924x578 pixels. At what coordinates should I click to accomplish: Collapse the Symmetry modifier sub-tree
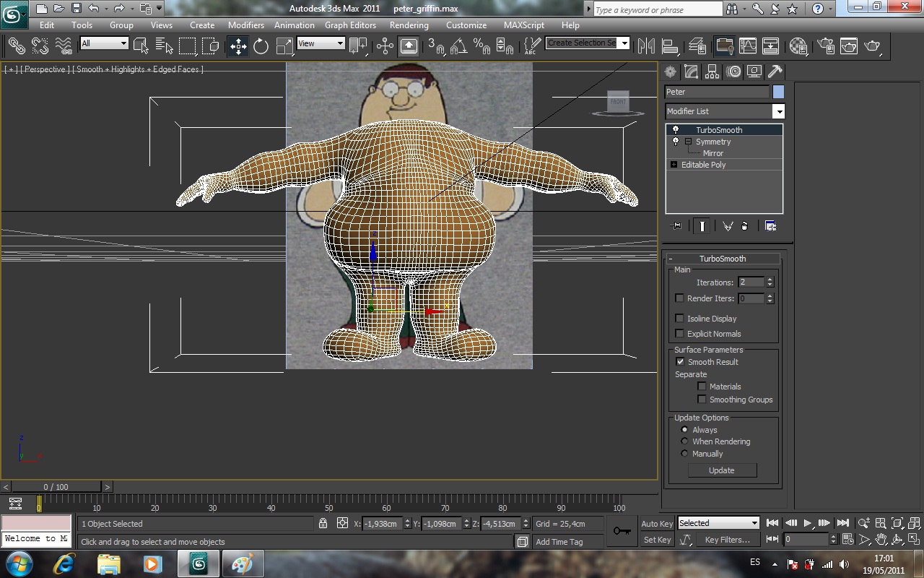pos(688,142)
